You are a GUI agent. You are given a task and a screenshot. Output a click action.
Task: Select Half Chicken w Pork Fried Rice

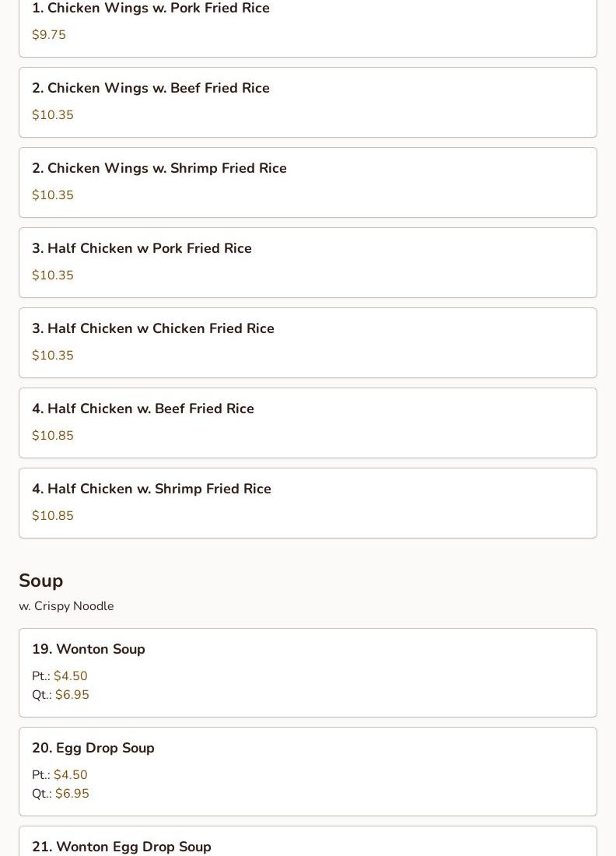[308, 262]
